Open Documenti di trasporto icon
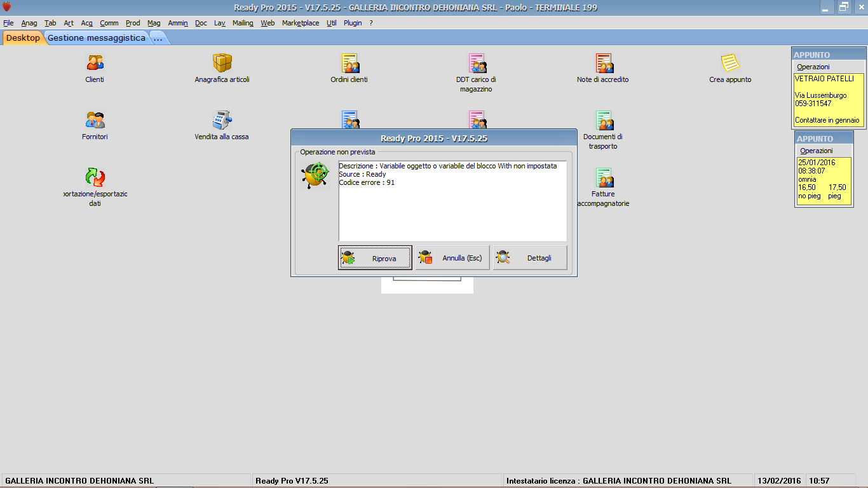868x488 pixels. pos(604,120)
